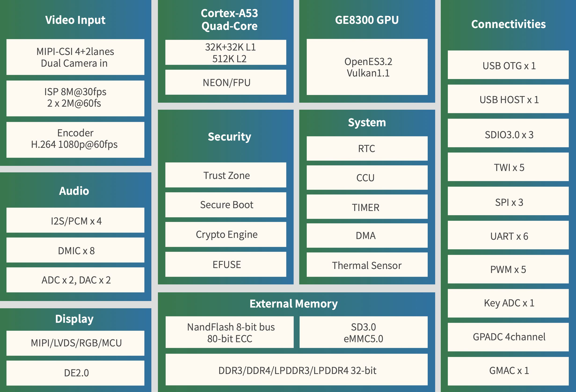This screenshot has width=576, height=392.
Task: Select the OpenES3.2 Vulkan1.1 block
Action: (x=367, y=67)
